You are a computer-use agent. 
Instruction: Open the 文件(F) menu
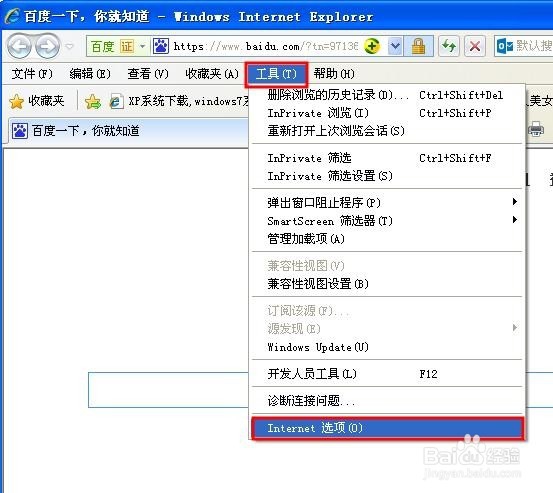coord(32,74)
